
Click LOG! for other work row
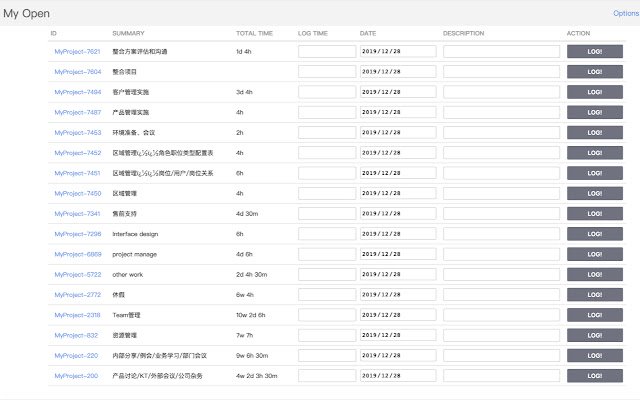pyautogui.click(x=595, y=275)
